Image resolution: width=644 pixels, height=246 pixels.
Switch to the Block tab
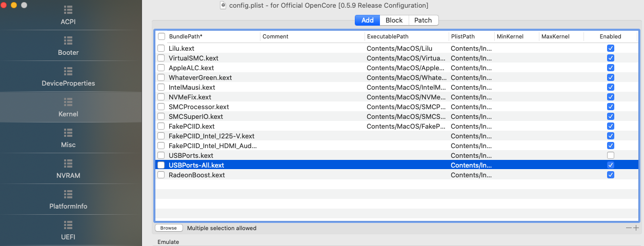(394, 20)
